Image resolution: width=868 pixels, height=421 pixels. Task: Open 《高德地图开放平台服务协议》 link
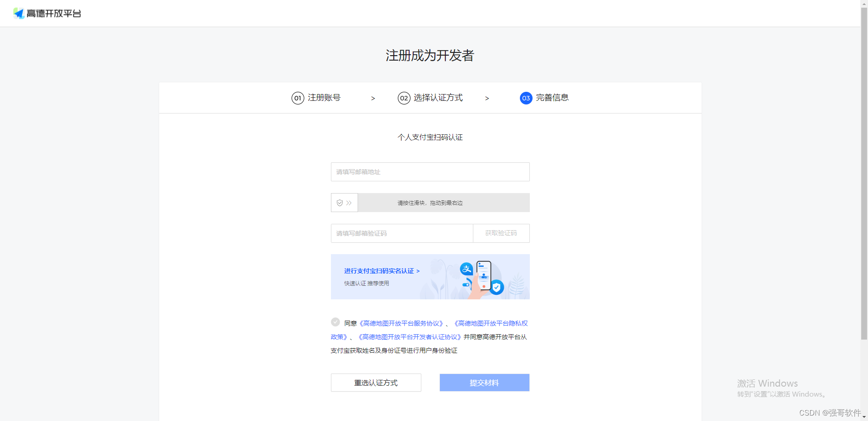click(x=401, y=323)
